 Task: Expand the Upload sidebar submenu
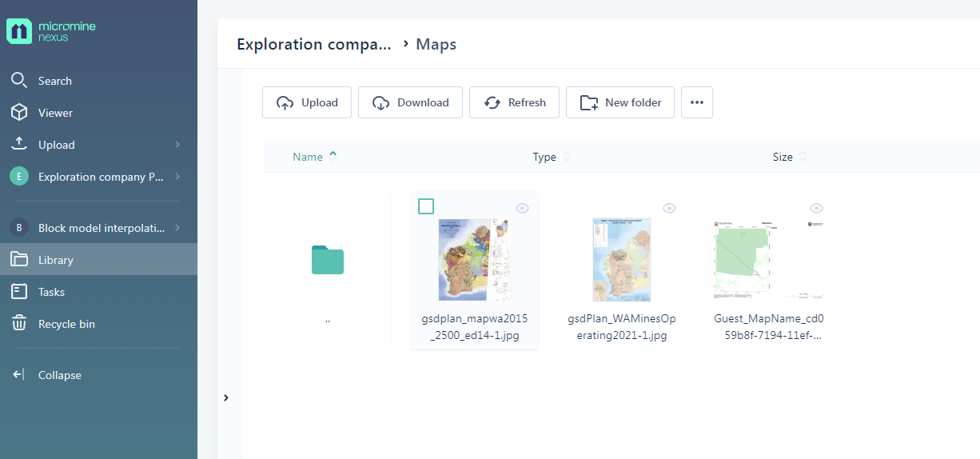click(x=177, y=145)
